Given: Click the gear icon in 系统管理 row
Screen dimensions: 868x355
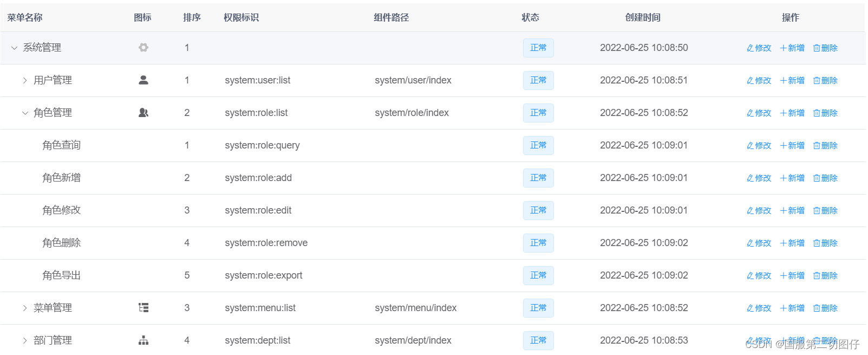Looking at the screenshot, I should click(143, 48).
